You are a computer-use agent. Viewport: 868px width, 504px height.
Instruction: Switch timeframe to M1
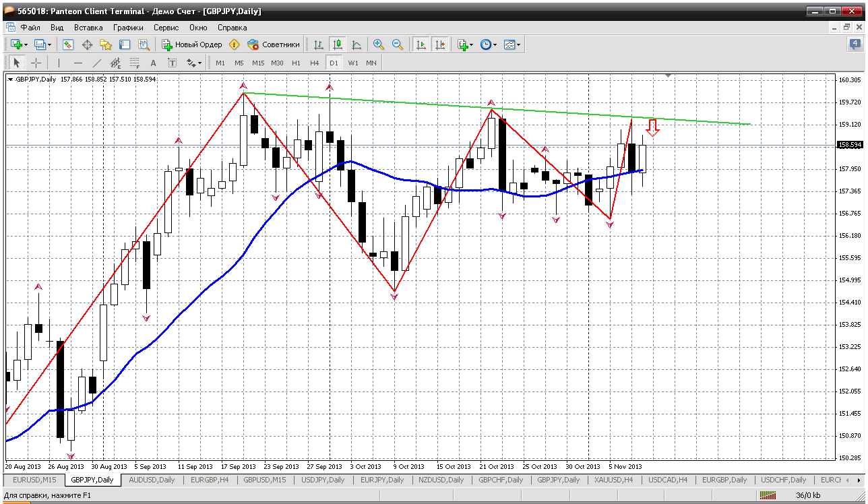(x=220, y=63)
